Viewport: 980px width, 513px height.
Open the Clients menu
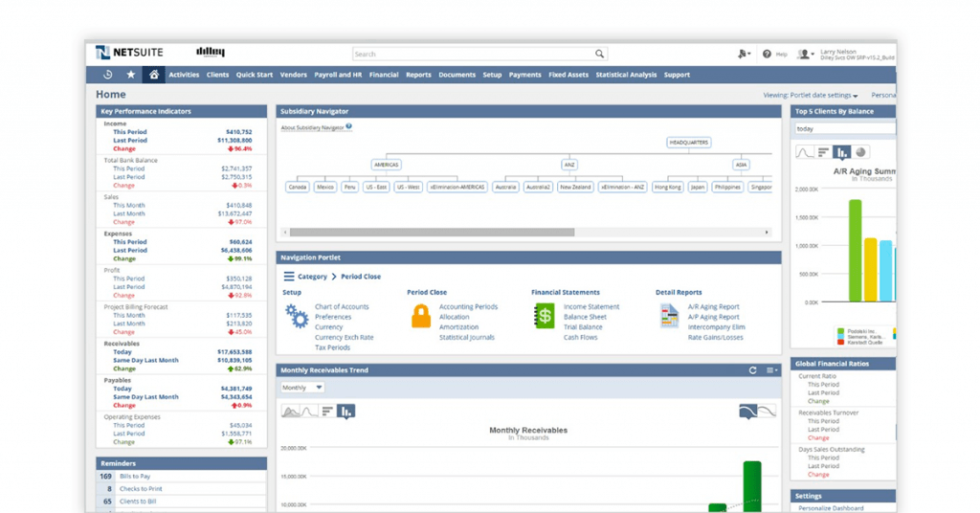click(x=217, y=75)
